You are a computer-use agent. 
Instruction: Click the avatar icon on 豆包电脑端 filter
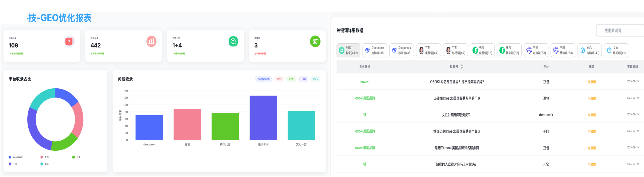421,50
